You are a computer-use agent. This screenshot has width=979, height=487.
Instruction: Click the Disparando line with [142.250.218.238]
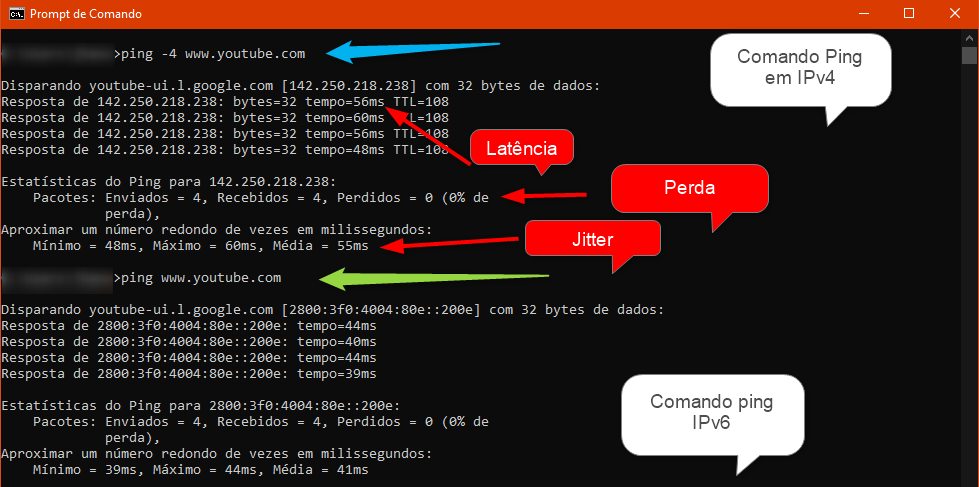pyautogui.click(x=301, y=86)
